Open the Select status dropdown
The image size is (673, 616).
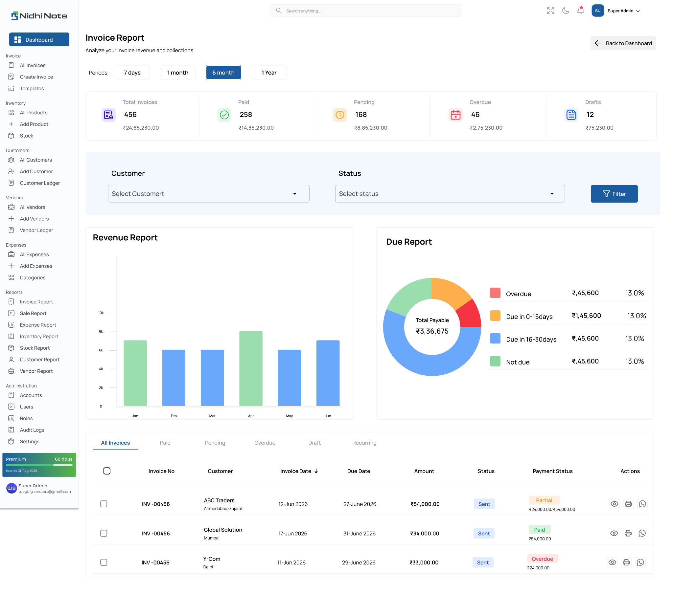tap(450, 194)
